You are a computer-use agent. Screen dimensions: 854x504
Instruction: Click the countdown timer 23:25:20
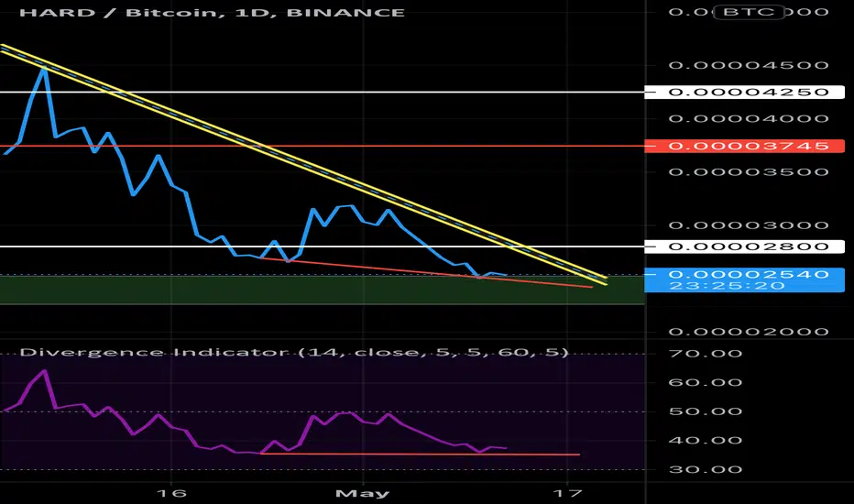click(x=727, y=286)
